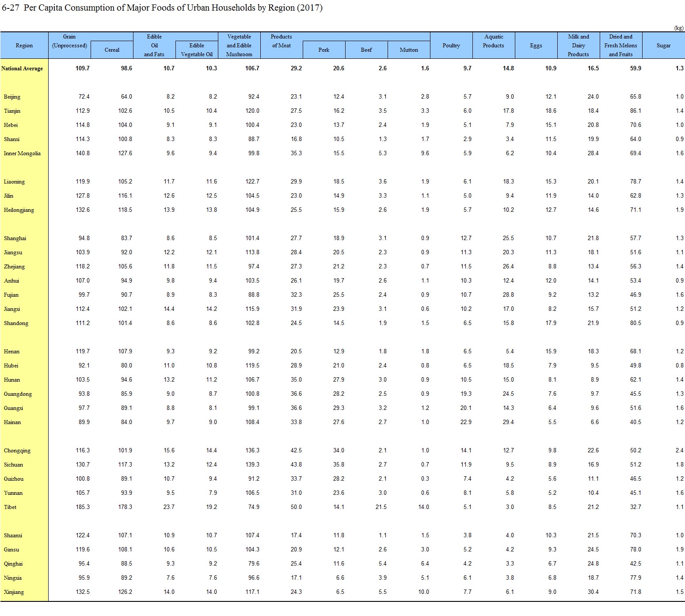Click the 'Fujian' row label
The width and height of the screenshot is (685, 616).
pyautogui.click(x=11, y=295)
